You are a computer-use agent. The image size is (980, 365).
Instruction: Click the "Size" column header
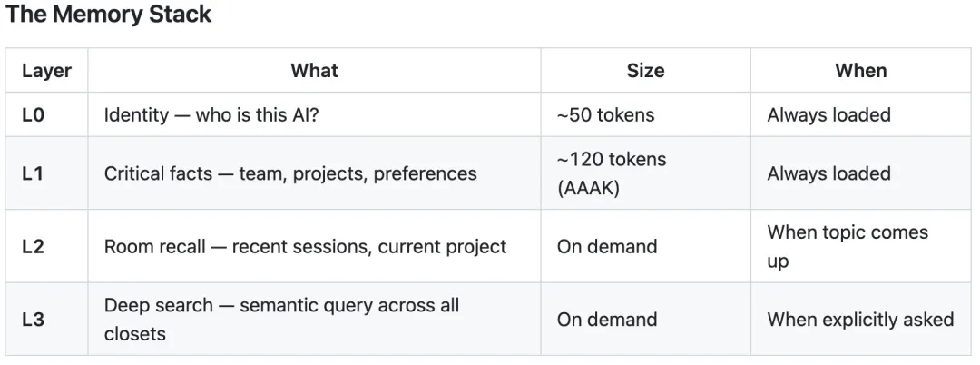pos(645,71)
